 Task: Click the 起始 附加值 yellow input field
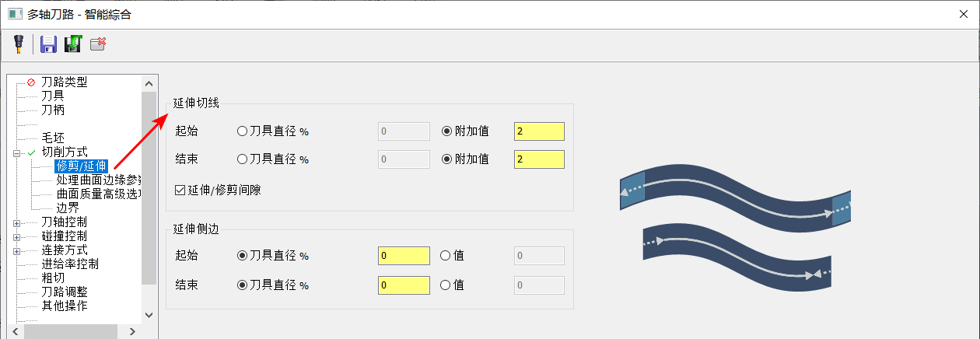point(539,131)
